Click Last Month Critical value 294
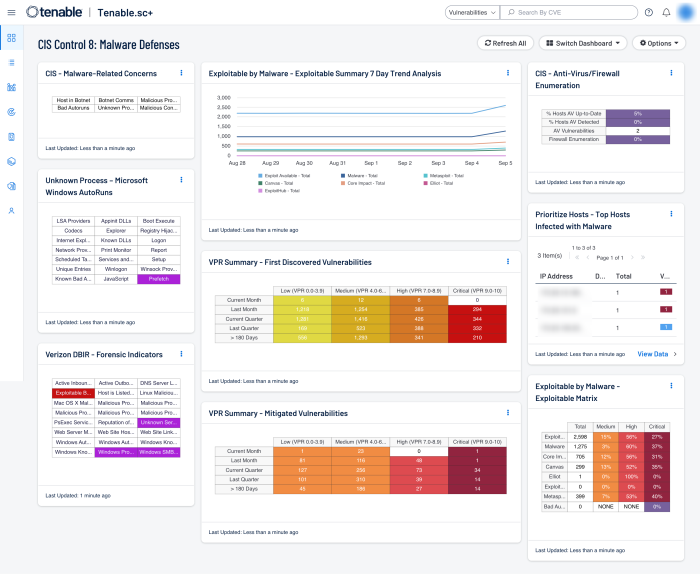The image size is (700, 574). (x=477, y=309)
